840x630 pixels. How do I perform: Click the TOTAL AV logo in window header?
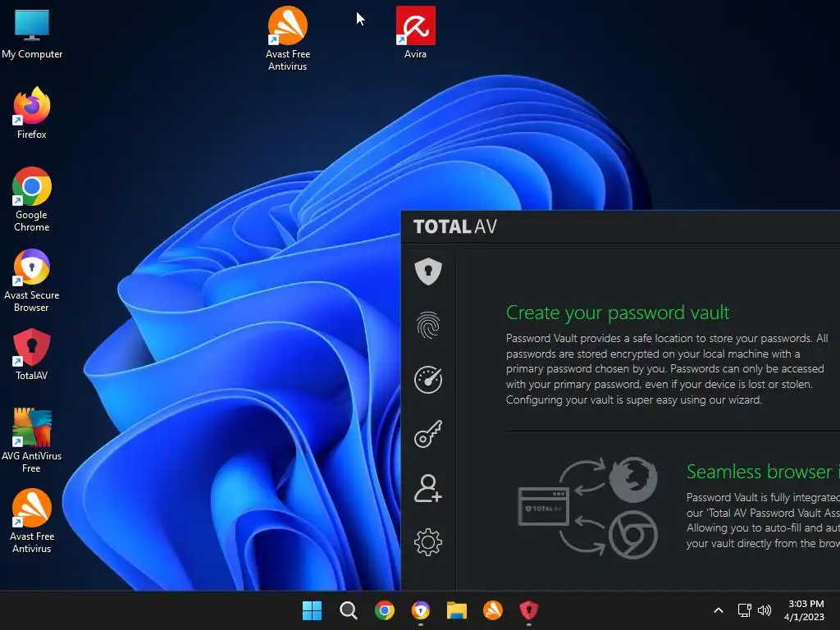click(455, 226)
